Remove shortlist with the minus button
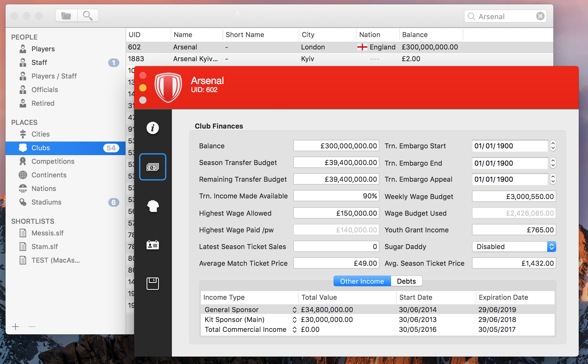Screen dimensions: 588x364 tap(32, 326)
